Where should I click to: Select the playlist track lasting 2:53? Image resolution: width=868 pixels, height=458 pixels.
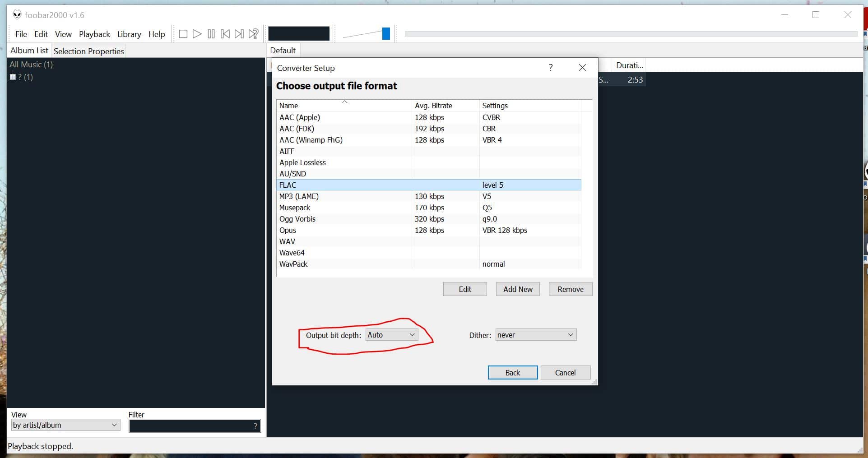[x=622, y=80]
